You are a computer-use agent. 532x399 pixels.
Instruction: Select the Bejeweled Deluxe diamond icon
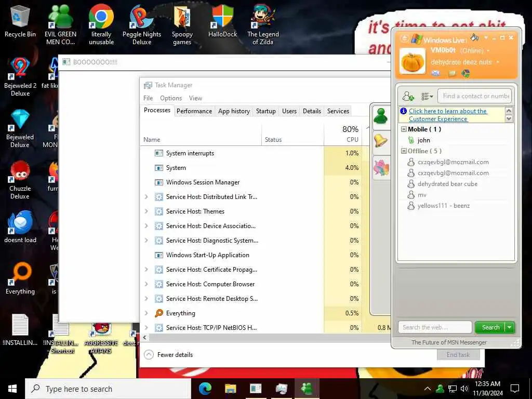click(20, 128)
